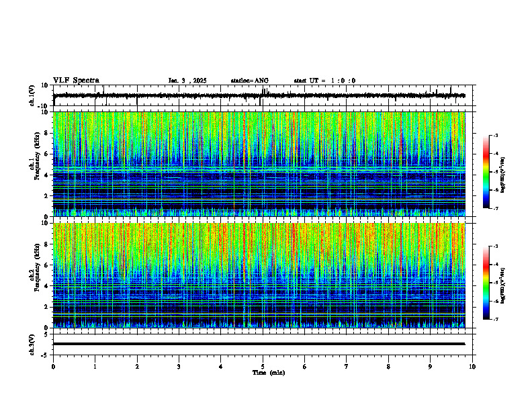Click the '-7' tick on ch.1 colorbar
The width and height of the screenshot is (532, 411).
point(496,208)
